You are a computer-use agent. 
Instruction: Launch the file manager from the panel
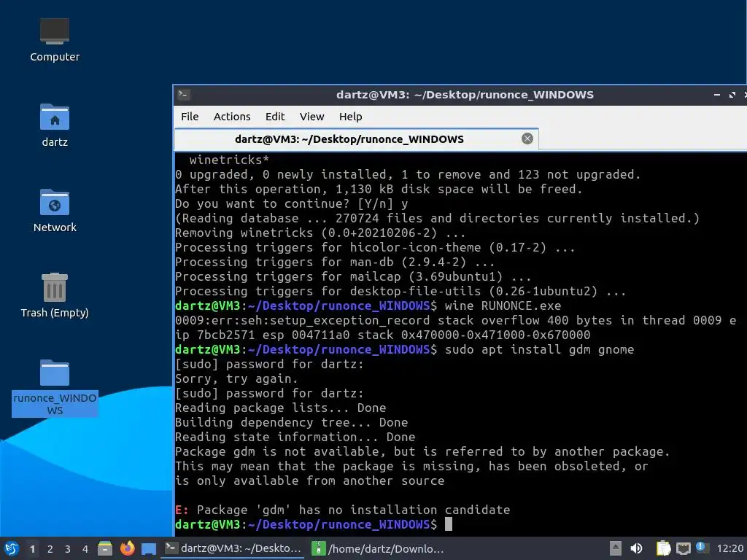click(105, 548)
